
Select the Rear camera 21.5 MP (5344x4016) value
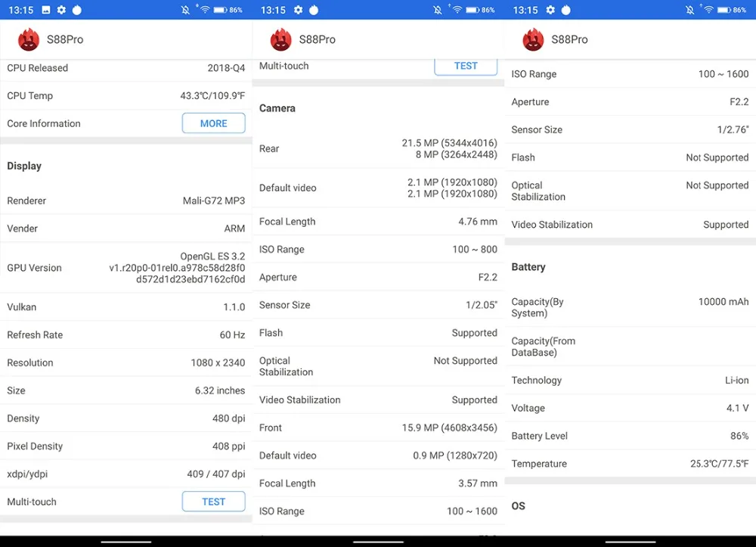449,143
